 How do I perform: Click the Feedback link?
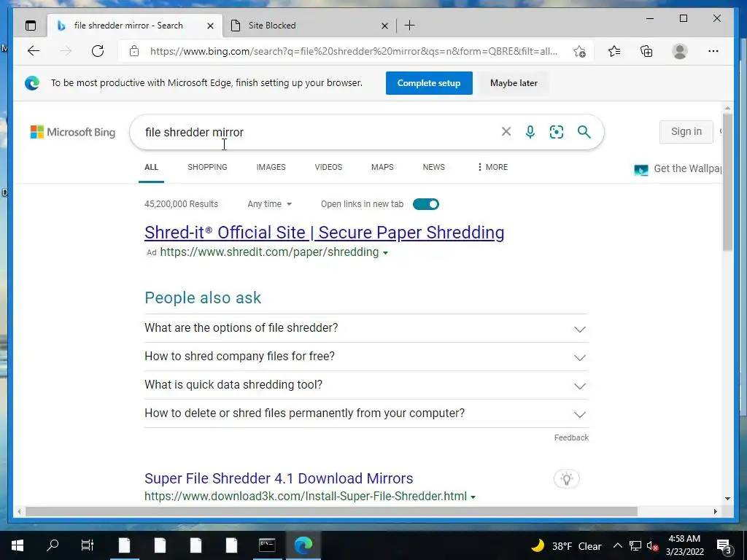pos(571,437)
